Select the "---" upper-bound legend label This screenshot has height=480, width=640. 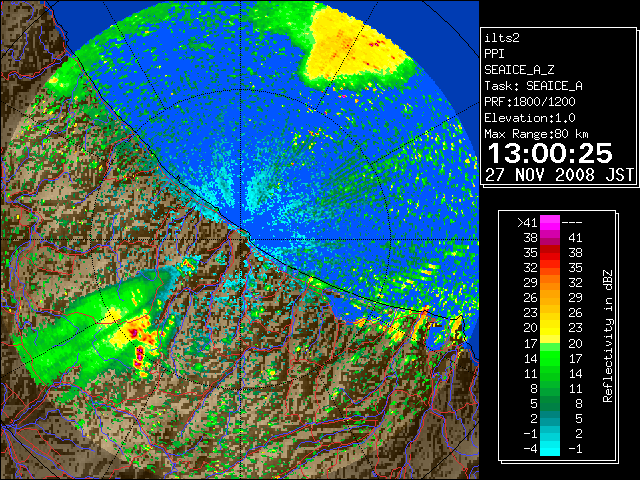coord(572,223)
